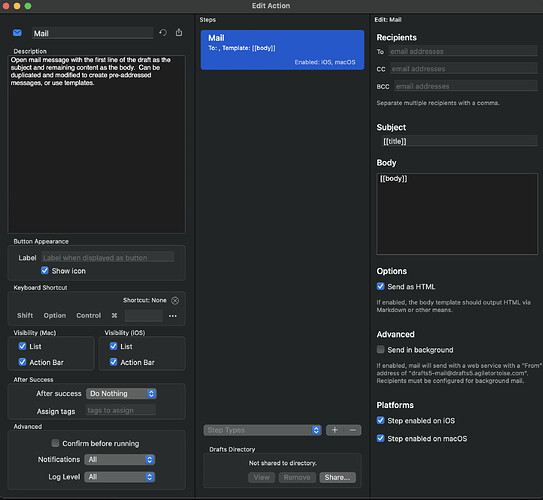This screenshot has height=500, width=543.
Task: Click into the Description text area
Action: [x=97, y=144]
